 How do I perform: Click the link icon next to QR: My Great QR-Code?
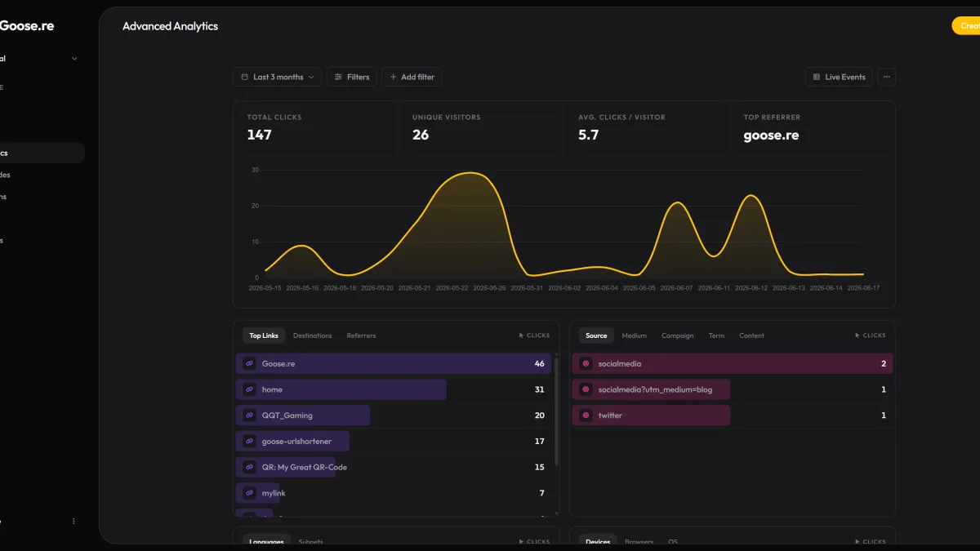point(250,467)
